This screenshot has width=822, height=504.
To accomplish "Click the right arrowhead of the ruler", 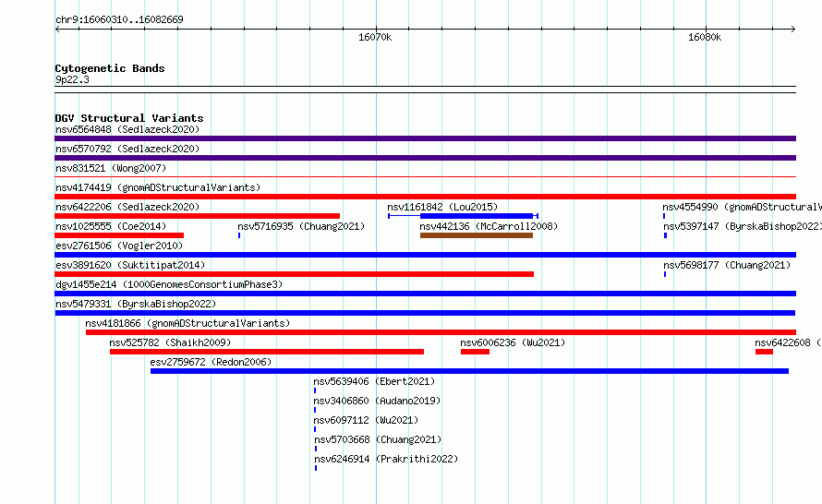I will 793,29.
